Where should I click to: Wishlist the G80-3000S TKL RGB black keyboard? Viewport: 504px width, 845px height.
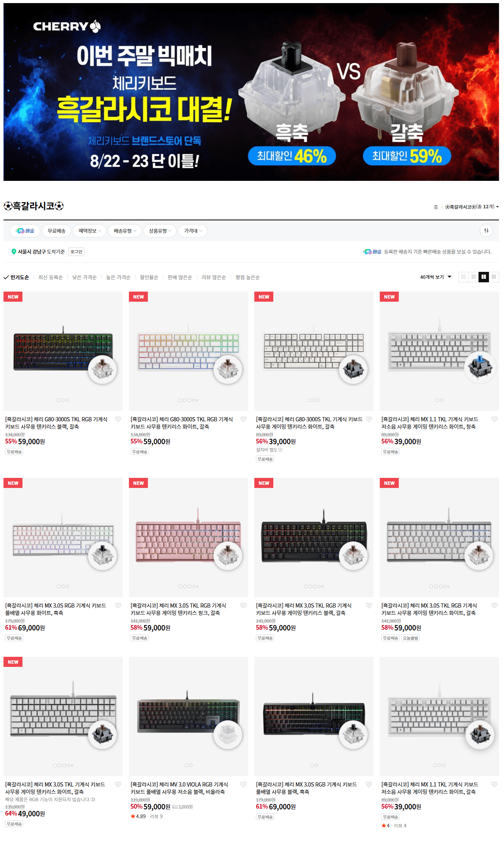[118, 419]
